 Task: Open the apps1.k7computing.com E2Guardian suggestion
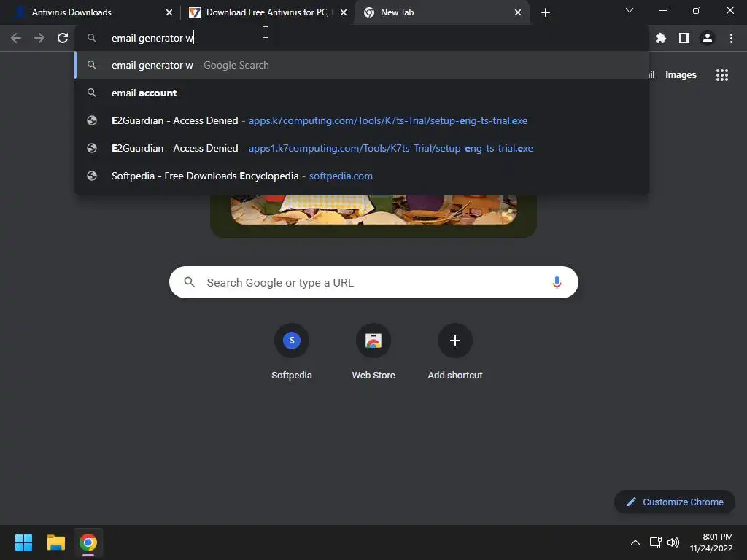tap(362, 148)
